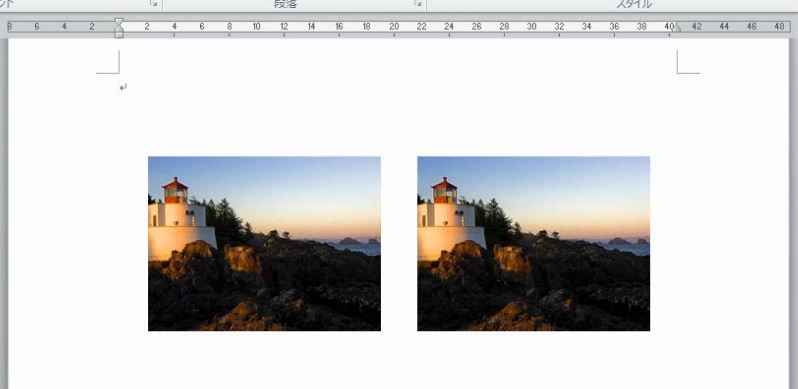Select the right lighthouse picture
The height and width of the screenshot is (389, 798).
click(533, 243)
